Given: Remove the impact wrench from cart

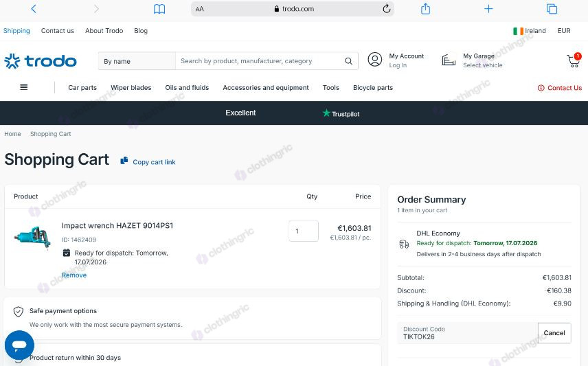Looking at the screenshot, I should tap(74, 275).
